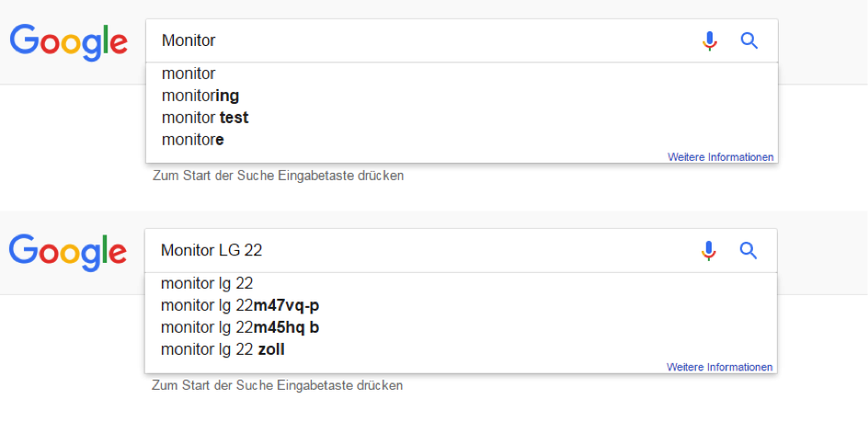Image resolution: width=868 pixels, height=421 pixels.
Task: Click voice search microphone in 'Monitor LG 22' bar
Action: [x=708, y=251]
